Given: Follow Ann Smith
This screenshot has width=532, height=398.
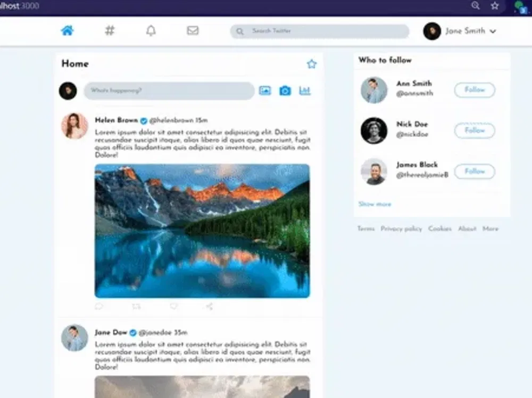Looking at the screenshot, I should (x=475, y=90).
